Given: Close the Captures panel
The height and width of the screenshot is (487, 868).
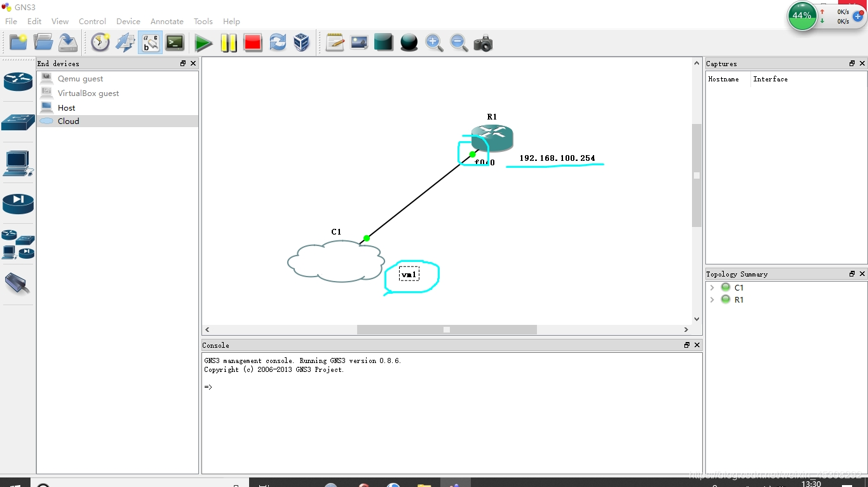Looking at the screenshot, I should point(862,64).
